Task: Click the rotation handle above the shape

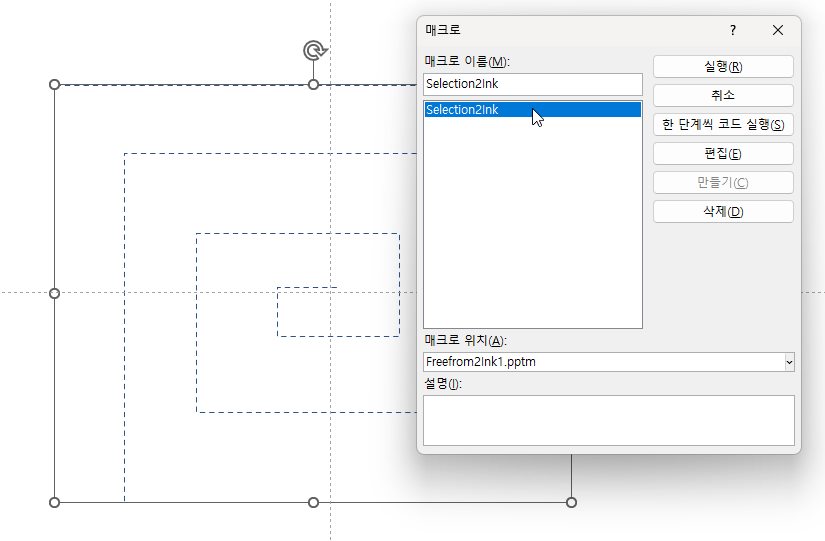Action: coord(314,51)
